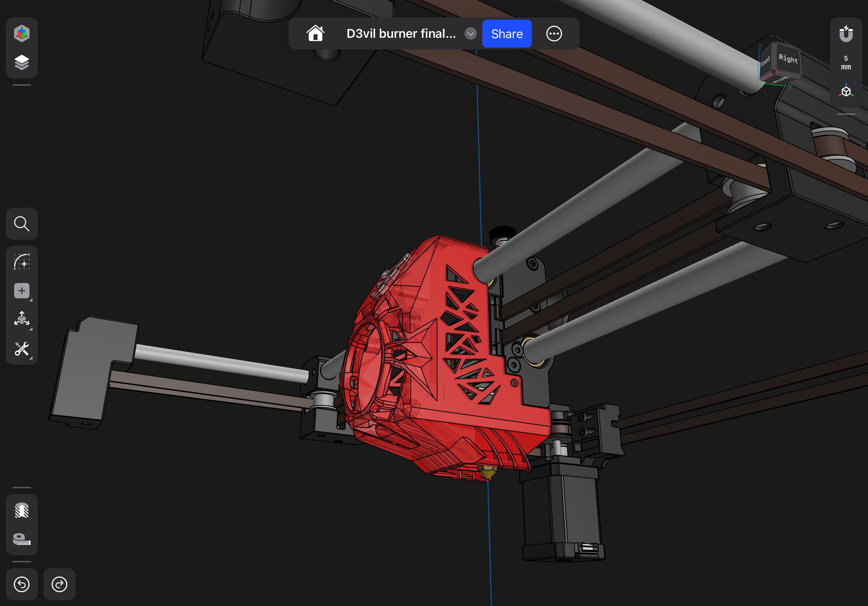Toggle the snapping magnet icon
Screen dimensions: 868x606
point(846,34)
